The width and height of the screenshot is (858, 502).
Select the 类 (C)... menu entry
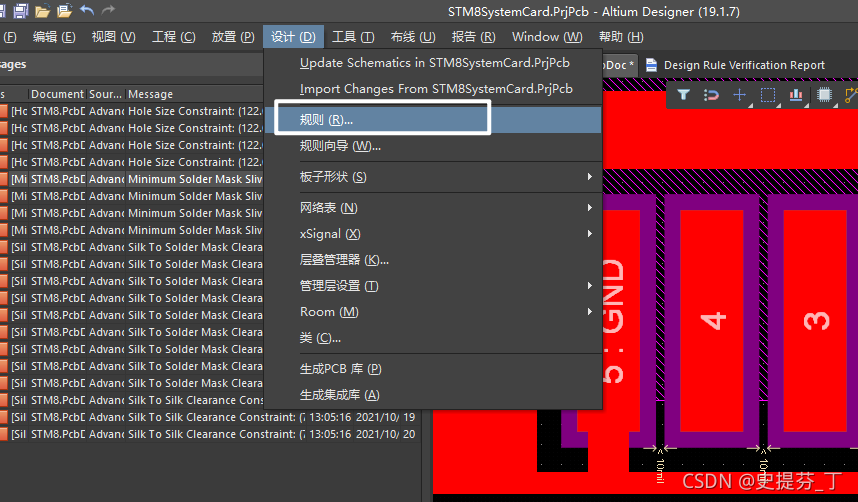tap(433, 338)
